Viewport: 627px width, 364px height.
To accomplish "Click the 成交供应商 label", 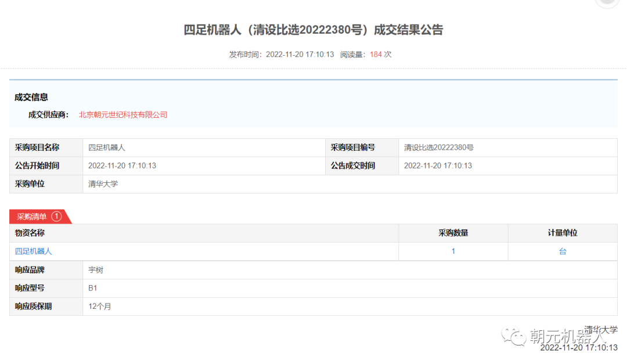I will click(x=48, y=115).
